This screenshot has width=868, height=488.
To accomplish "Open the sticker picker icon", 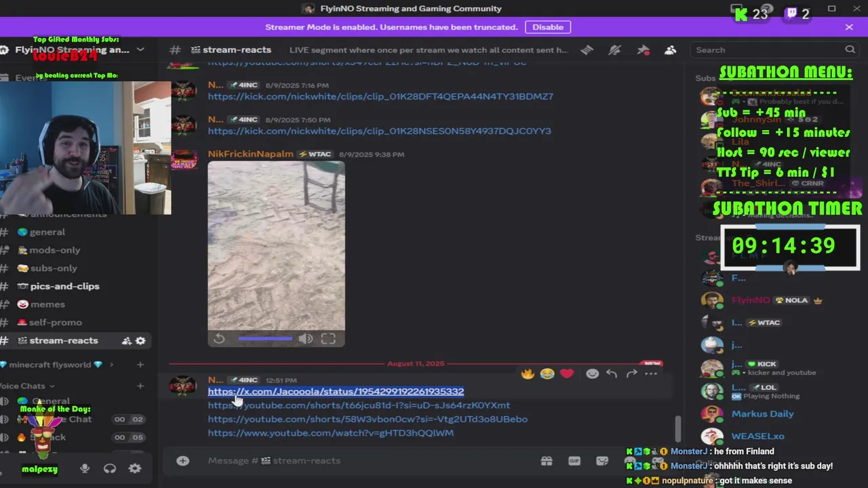I will 602,461.
